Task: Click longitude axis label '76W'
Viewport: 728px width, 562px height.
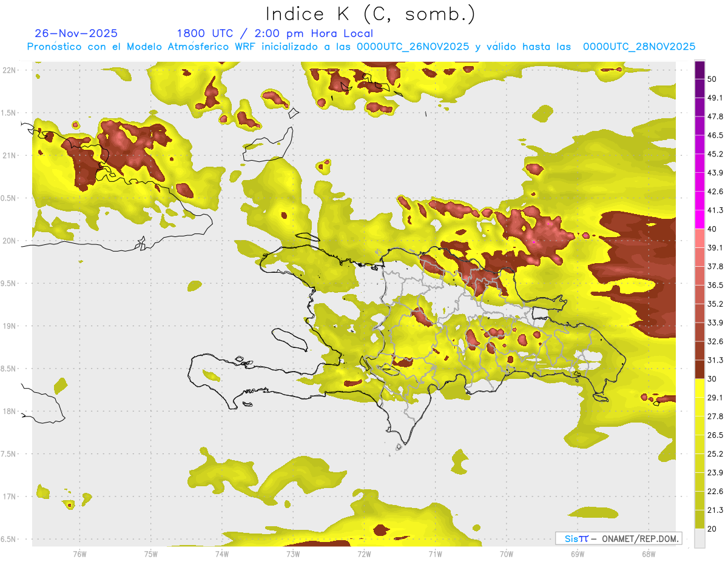Action: pos(79,554)
